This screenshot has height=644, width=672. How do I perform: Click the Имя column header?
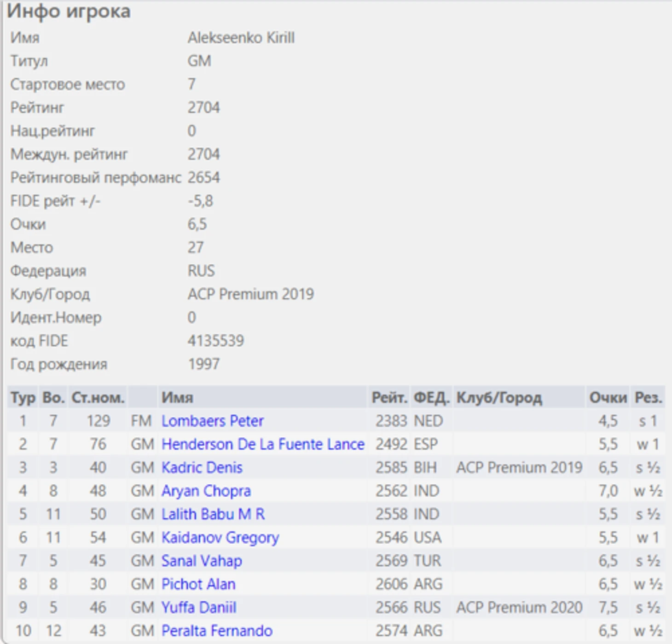177,397
